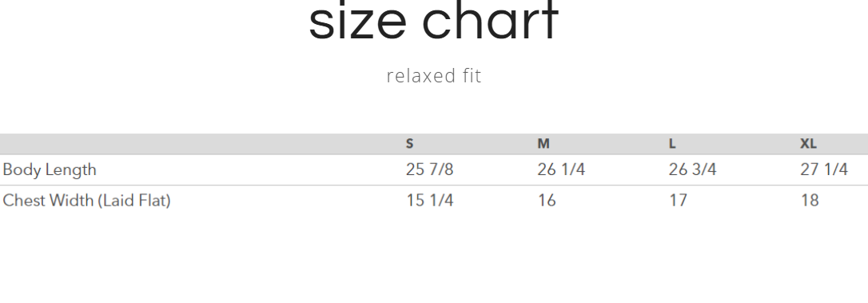This screenshot has height=303, width=868.
Task: Select the Chest Width (Laid Flat) label
Action: 86,201
